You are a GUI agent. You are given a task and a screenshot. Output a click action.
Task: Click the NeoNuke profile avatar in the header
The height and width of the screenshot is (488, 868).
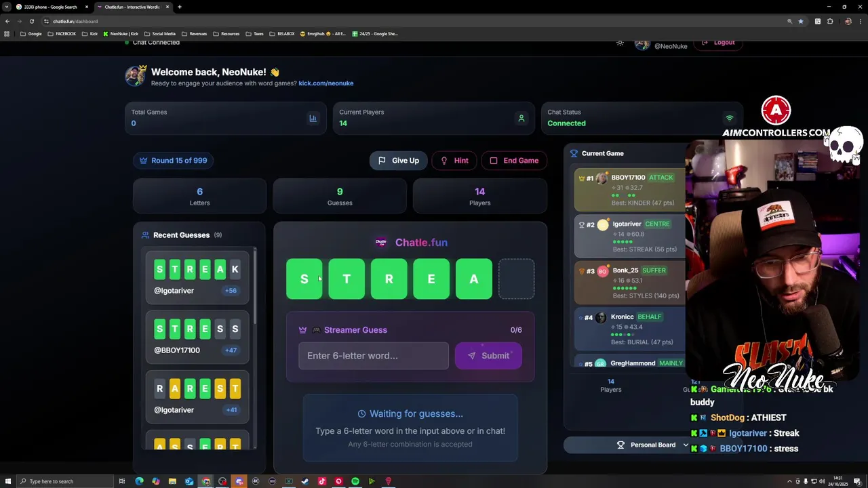[x=642, y=45]
